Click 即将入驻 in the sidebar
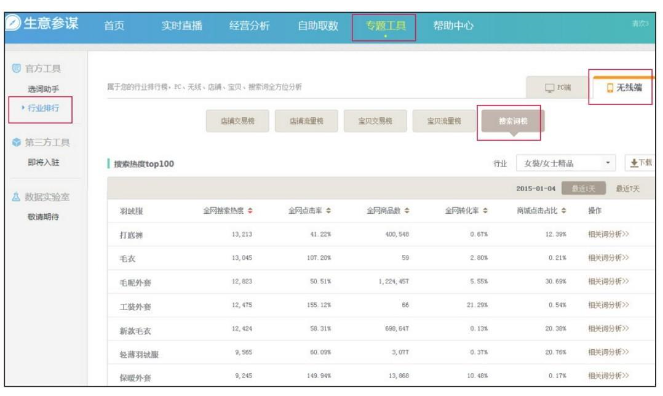Viewport: 663px width, 396px height. pyautogui.click(x=43, y=162)
